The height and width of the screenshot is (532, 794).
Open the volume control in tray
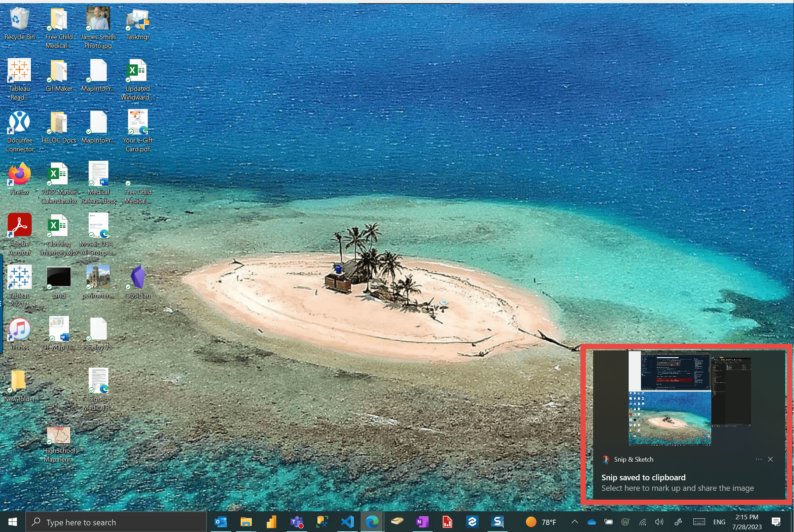[659, 522]
